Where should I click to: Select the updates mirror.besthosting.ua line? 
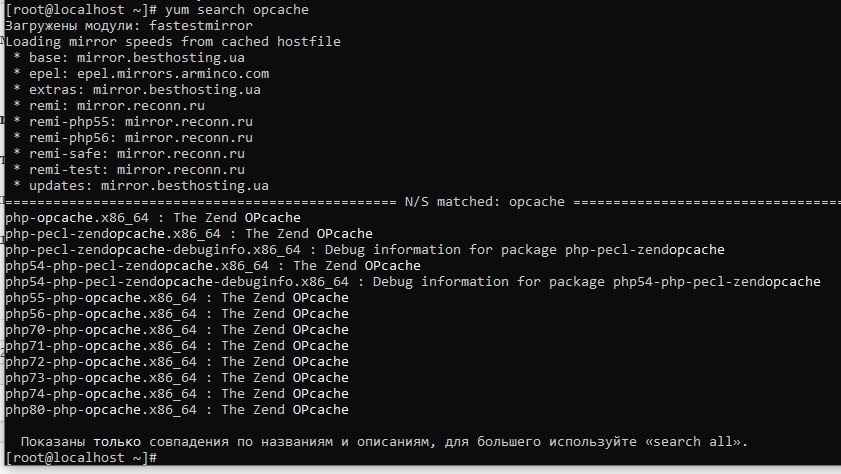(141, 186)
